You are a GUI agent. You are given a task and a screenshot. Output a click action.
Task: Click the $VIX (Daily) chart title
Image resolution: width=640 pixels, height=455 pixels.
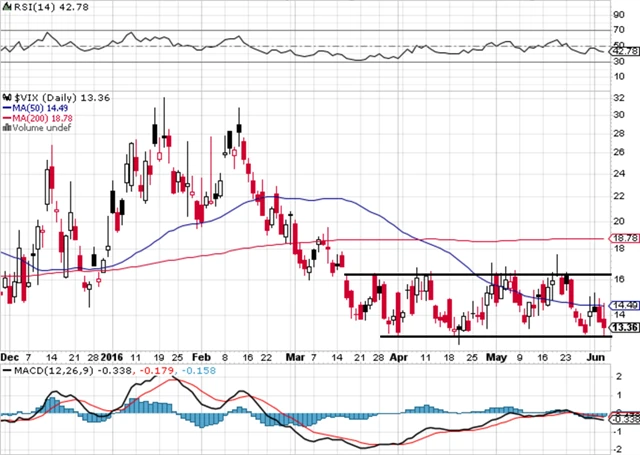tap(47, 96)
